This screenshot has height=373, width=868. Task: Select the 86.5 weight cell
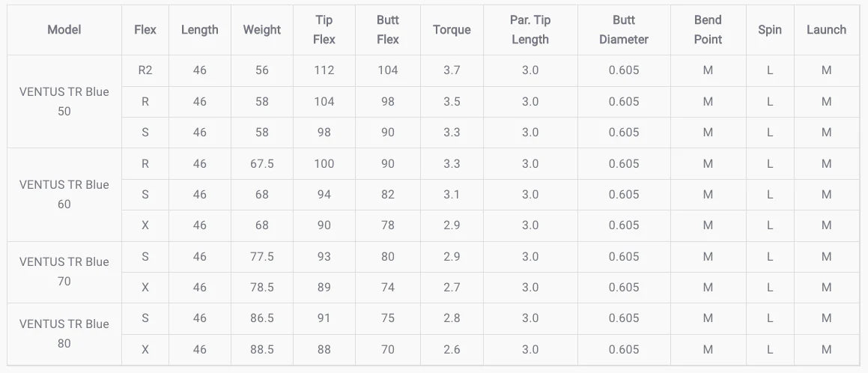[261, 318]
